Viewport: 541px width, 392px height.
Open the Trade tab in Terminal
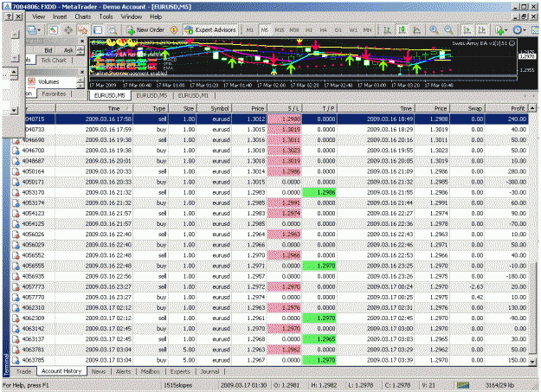[x=24, y=371]
